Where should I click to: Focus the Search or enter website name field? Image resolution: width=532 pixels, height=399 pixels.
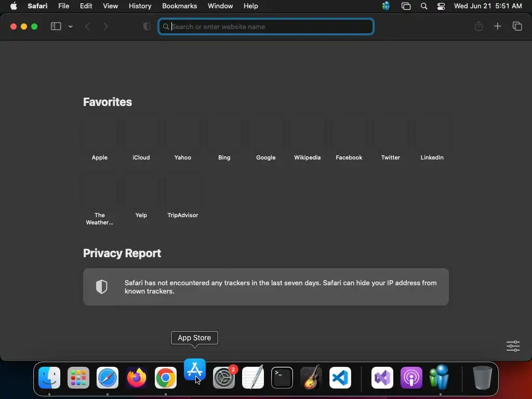pyautogui.click(x=266, y=26)
